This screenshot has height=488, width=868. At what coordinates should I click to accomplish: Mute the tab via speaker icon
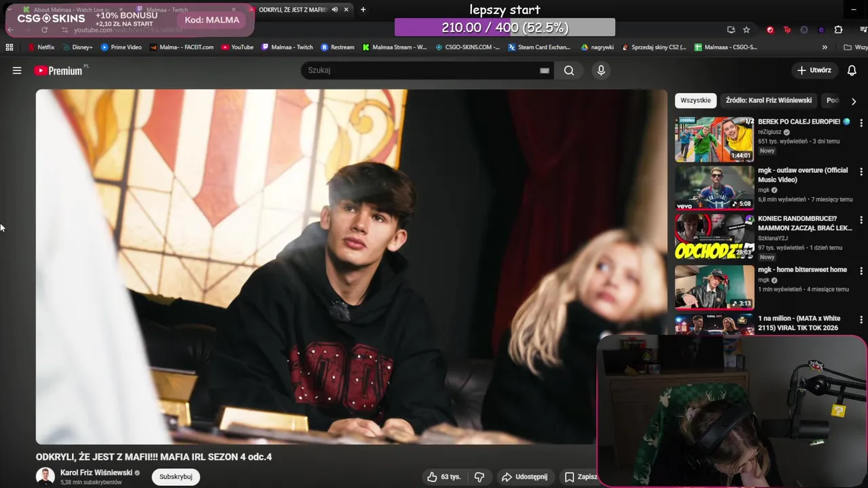click(x=335, y=9)
